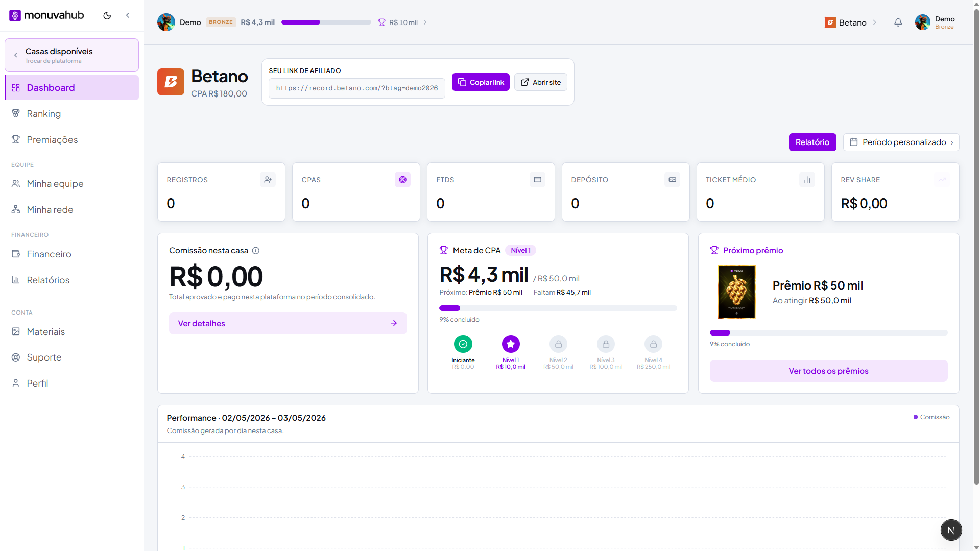Click the floating N button at bottom right
The width and height of the screenshot is (980, 551).
click(x=951, y=530)
